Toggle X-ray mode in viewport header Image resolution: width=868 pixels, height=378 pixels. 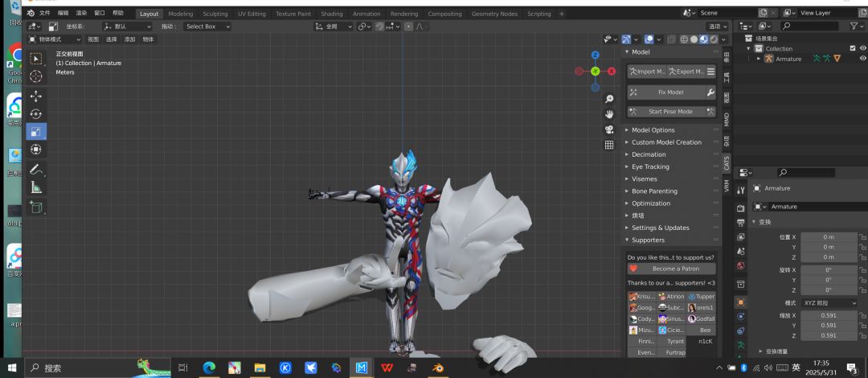point(671,39)
